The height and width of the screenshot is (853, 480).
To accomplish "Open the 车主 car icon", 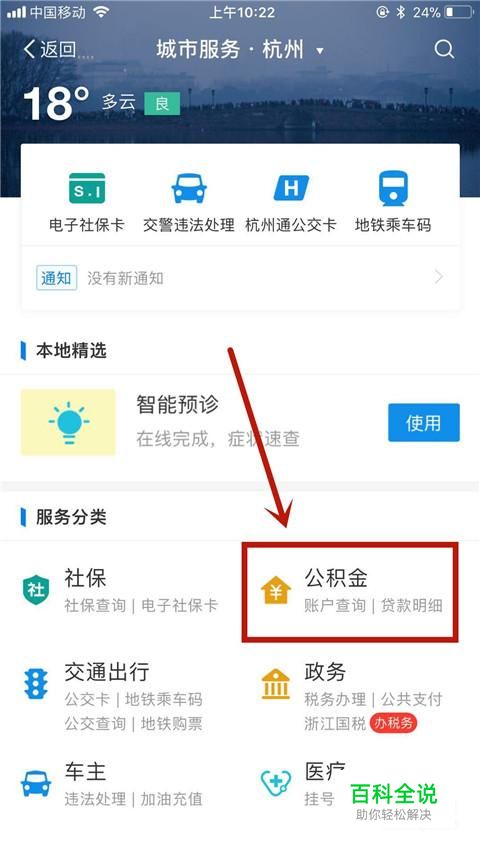I will (x=36, y=783).
